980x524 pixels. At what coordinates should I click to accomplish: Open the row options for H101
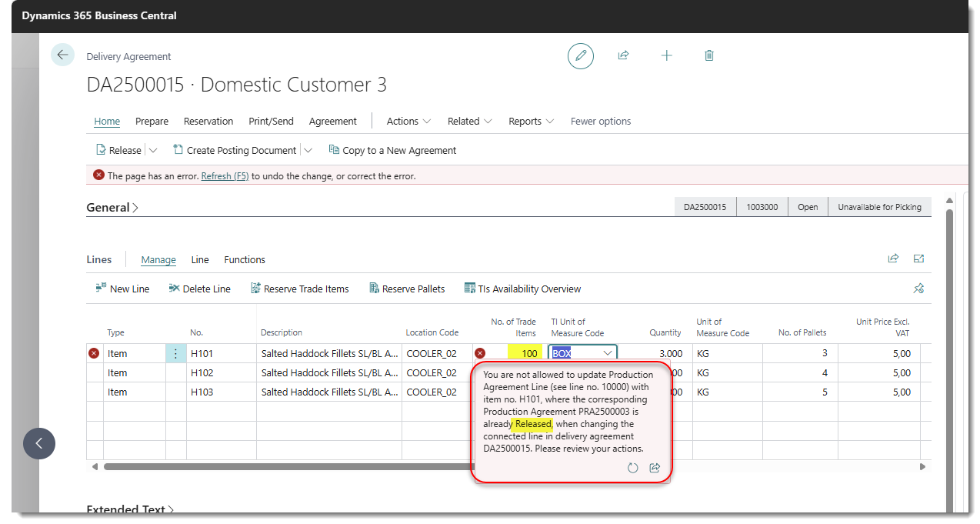click(x=175, y=354)
